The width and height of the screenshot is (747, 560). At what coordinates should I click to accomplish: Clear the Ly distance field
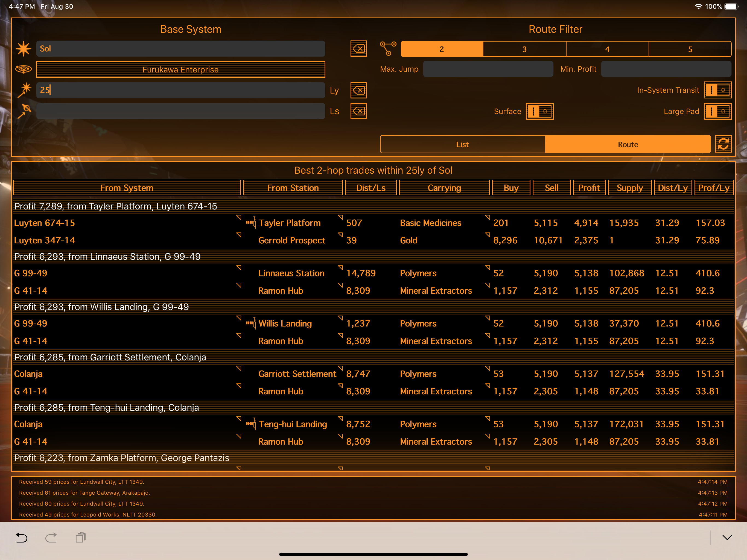[x=359, y=90]
